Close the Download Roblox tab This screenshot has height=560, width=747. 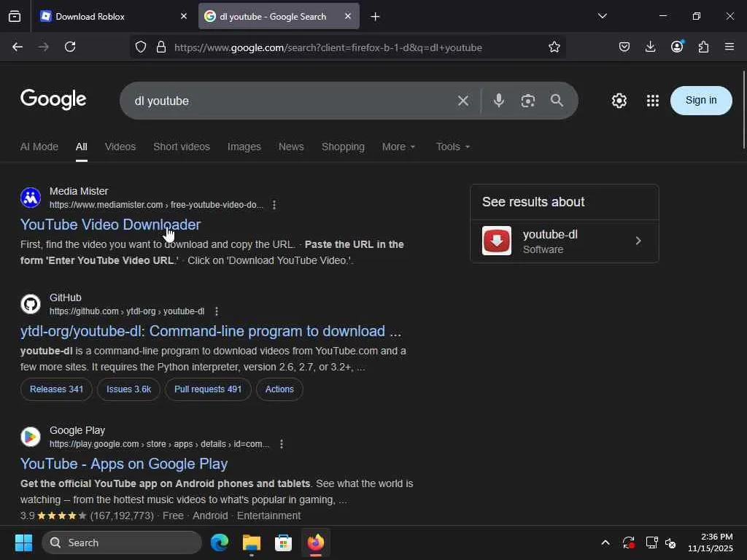[184, 16]
